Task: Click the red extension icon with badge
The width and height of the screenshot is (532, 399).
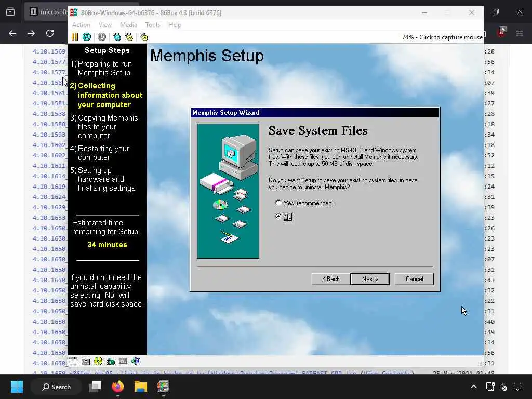Action: [501, 33]
